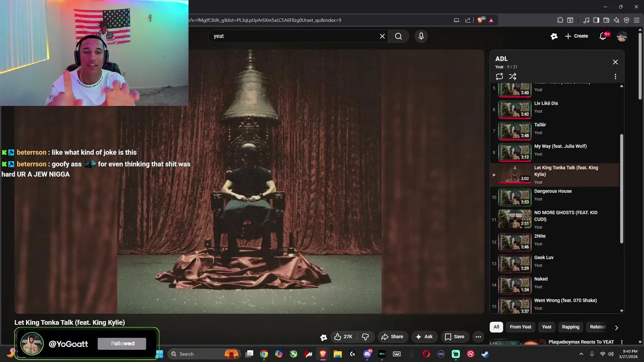Select the Related filter chip
The width and height of the screenshot is (644, 362).
[x=597, y=327]
